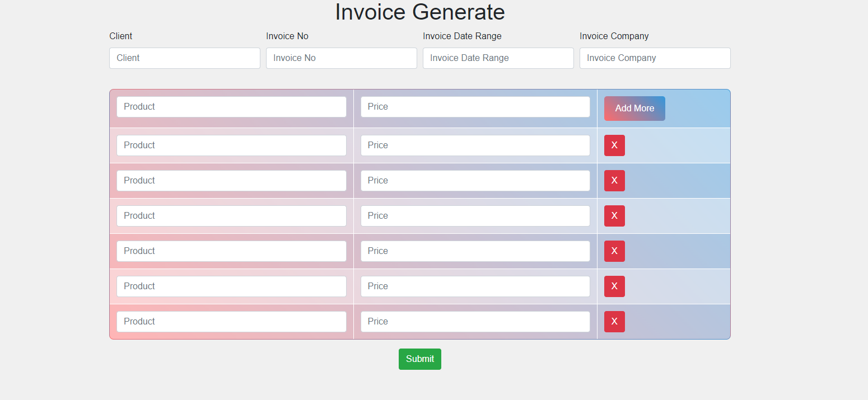Click X on the fourth product row

[x=614, y=216]
